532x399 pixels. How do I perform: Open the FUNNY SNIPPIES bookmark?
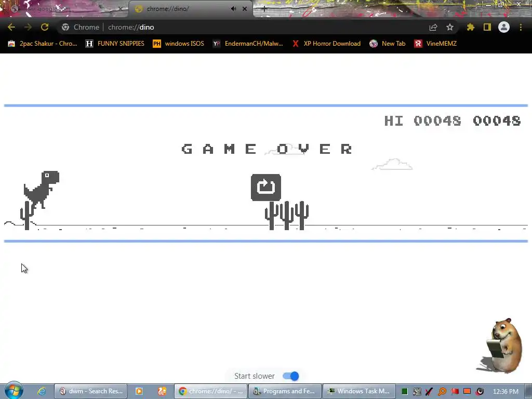115,44
